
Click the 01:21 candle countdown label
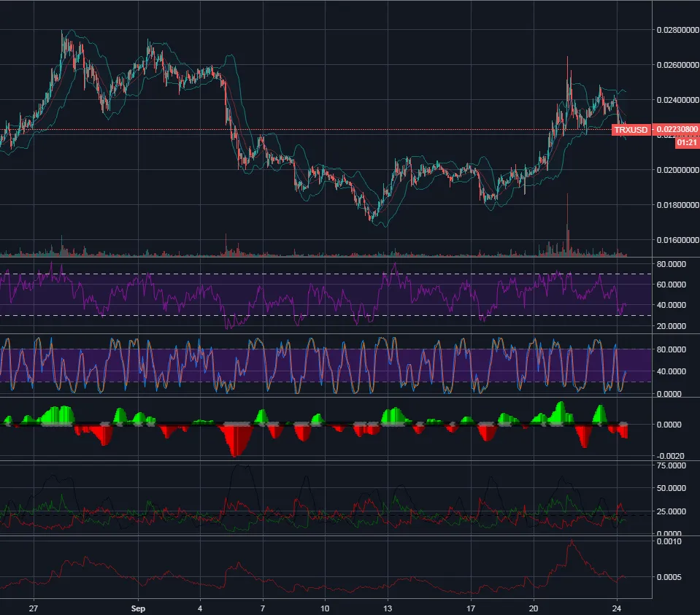[x=687, y=142]
